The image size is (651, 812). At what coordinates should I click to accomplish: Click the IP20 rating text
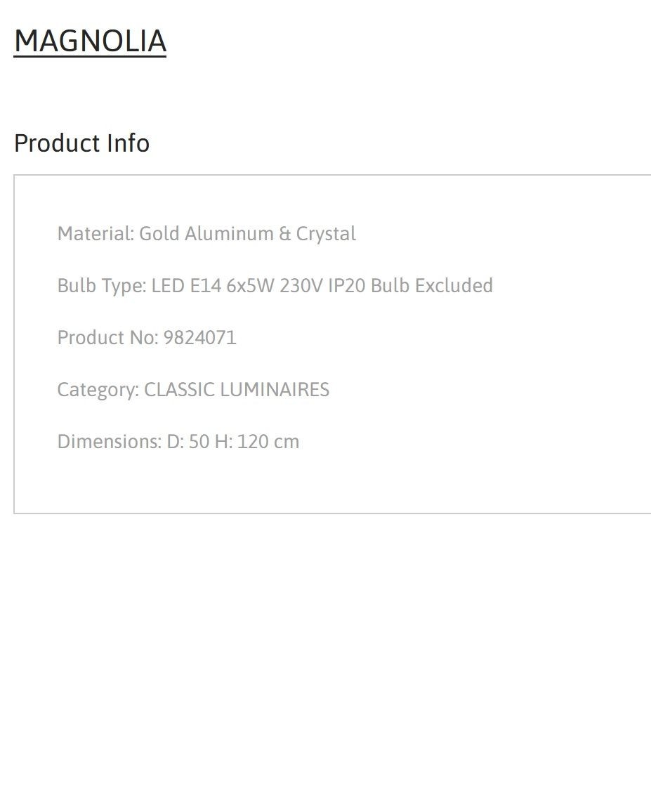[x=347, y=286]
